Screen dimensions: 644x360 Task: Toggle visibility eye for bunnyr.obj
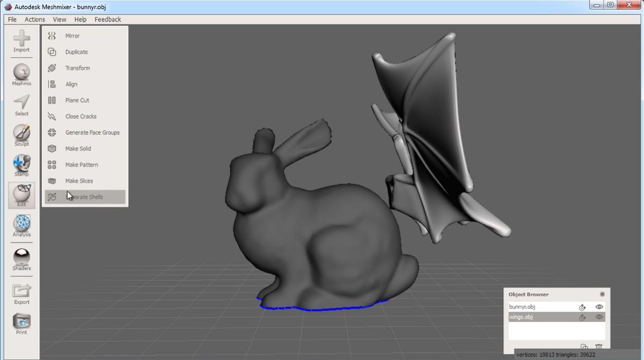coord(599,307)
